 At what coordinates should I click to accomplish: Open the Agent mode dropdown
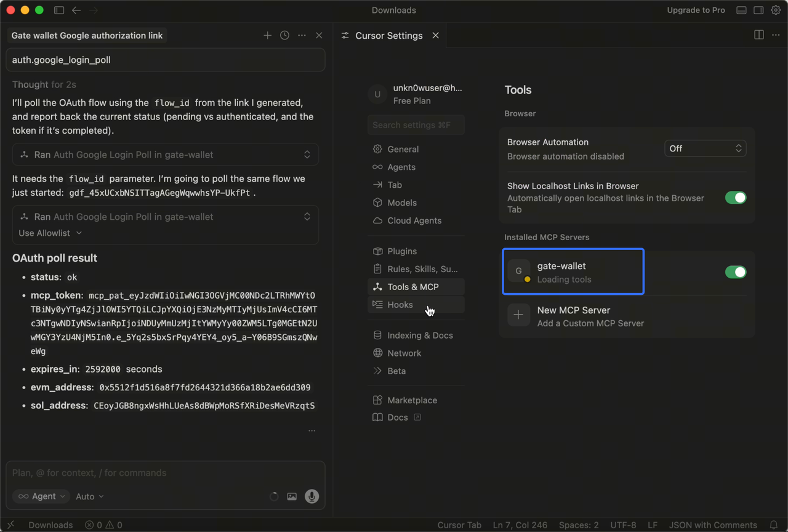click(42, 496)
